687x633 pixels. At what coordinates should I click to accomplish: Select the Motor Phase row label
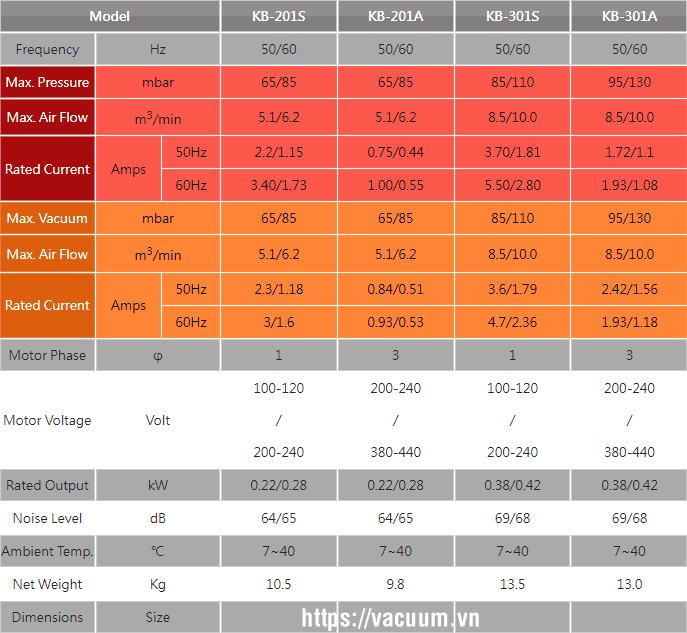47,355
